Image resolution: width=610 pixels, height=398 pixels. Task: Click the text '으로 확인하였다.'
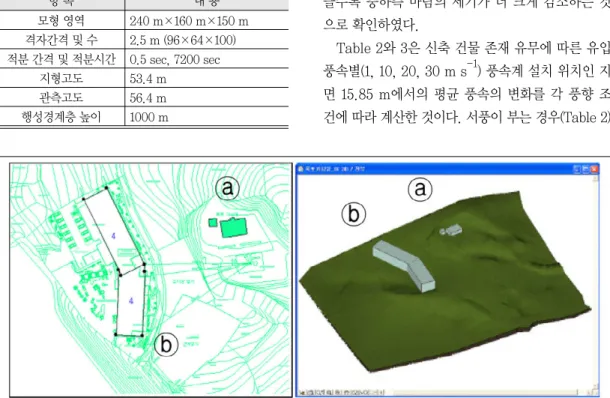pos(371,25)
